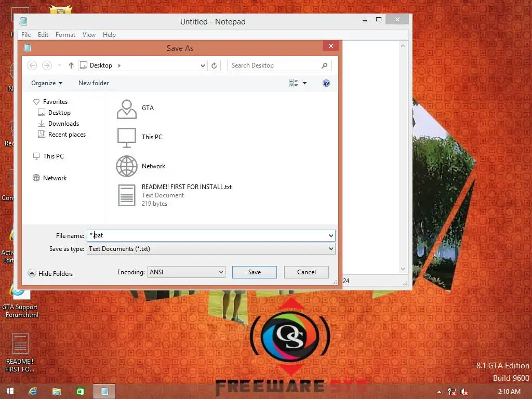Open recent locations dropdown arrow
This screenshot has width=532, height=399.
tap(59, 65)
